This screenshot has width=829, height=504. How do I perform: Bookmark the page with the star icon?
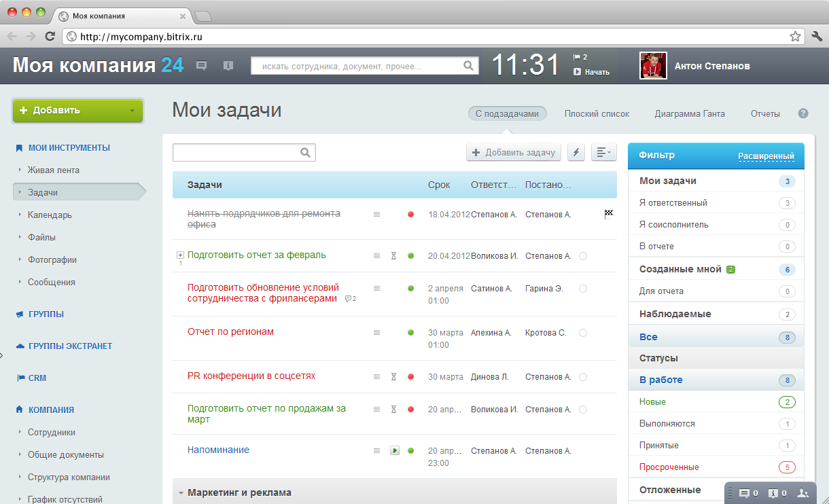[x=795, y=36]
